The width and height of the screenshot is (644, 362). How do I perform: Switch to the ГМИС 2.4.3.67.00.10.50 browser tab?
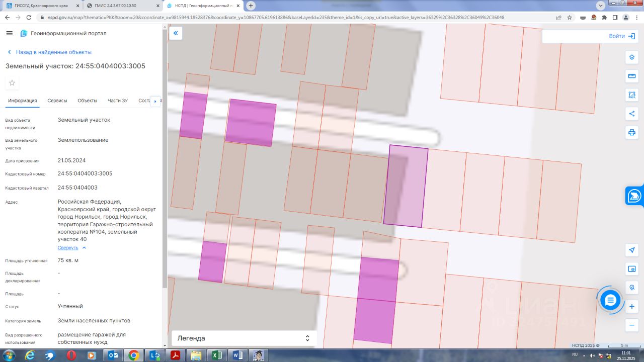coord(122,6)
